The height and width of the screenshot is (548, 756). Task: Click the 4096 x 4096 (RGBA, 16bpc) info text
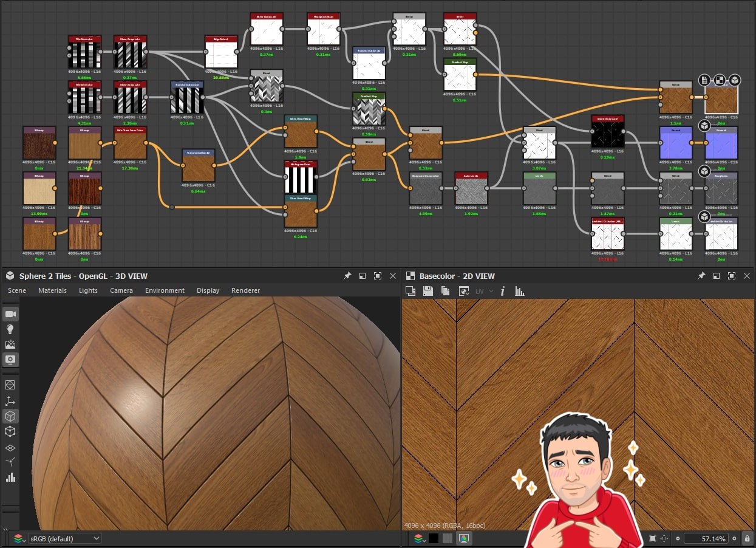pos(444,526)
